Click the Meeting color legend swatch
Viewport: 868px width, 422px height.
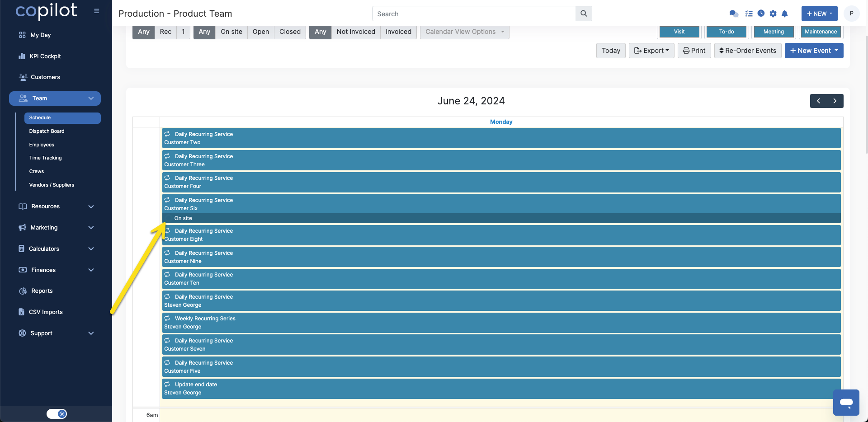(774, 32)
